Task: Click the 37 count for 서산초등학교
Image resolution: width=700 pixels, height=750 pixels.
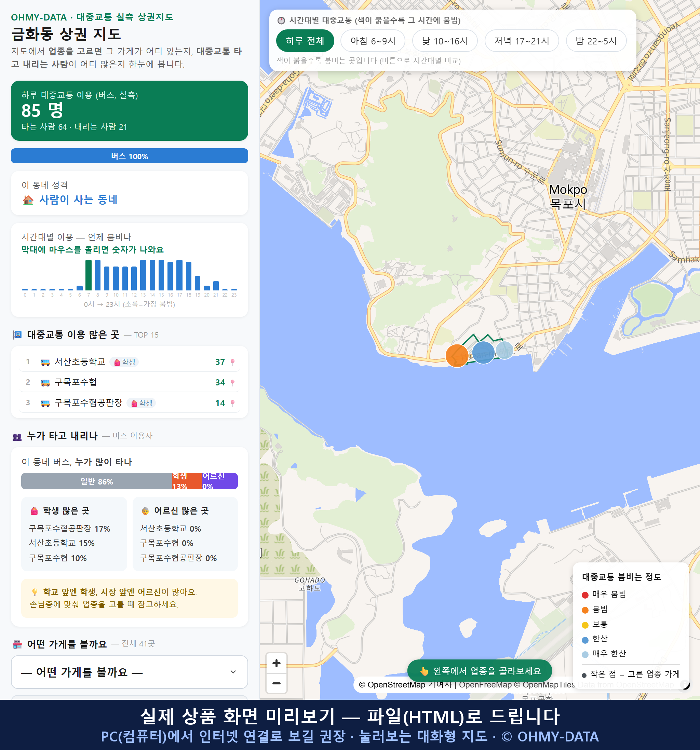Action: (220, 362)
